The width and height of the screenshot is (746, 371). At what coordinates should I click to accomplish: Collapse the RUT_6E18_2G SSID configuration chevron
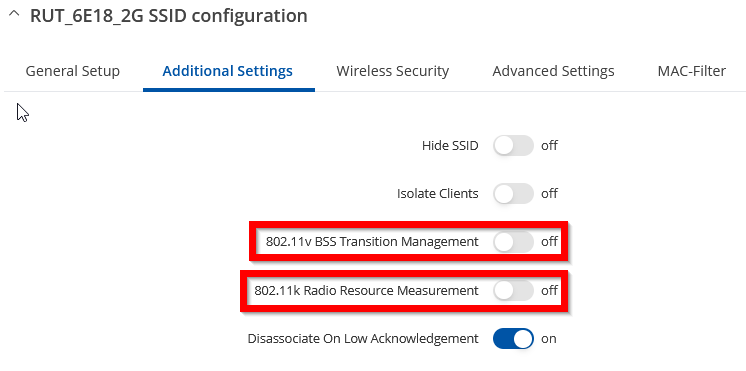[x=14, y=14]
